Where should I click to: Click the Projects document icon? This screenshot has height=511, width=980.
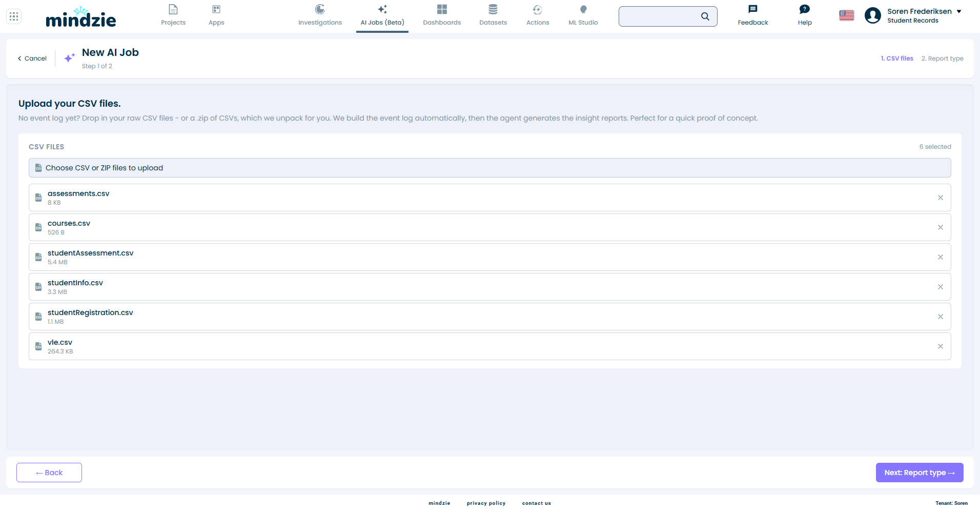coord(173,9)
